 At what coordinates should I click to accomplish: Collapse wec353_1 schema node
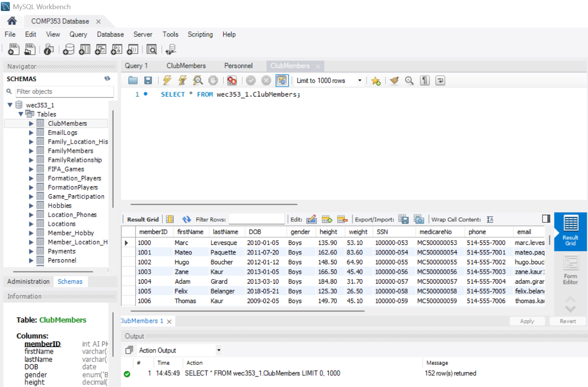pyautogui.click(x=10, y=105)
